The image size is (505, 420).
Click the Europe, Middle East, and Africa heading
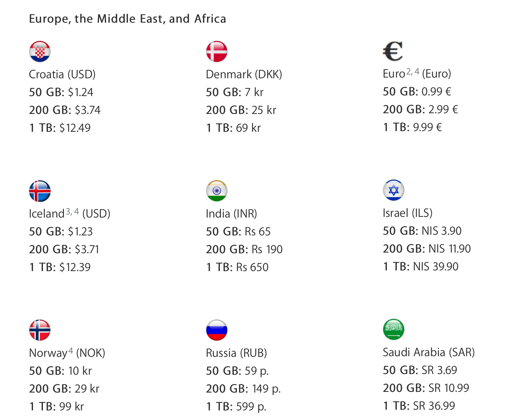pyautogui.click(x=127, y=19)
